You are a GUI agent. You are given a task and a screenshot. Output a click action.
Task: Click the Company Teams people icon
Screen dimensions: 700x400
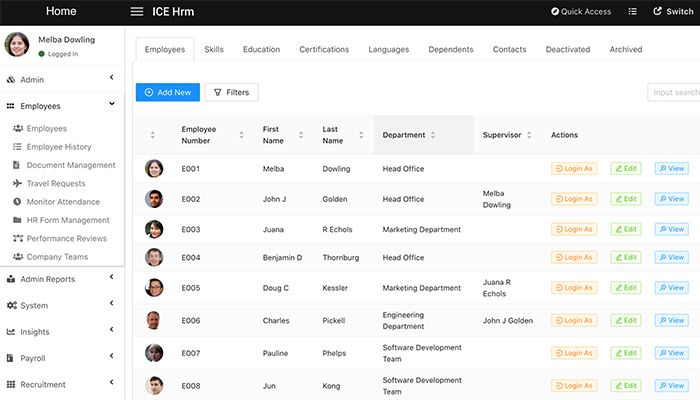point(18,257)
